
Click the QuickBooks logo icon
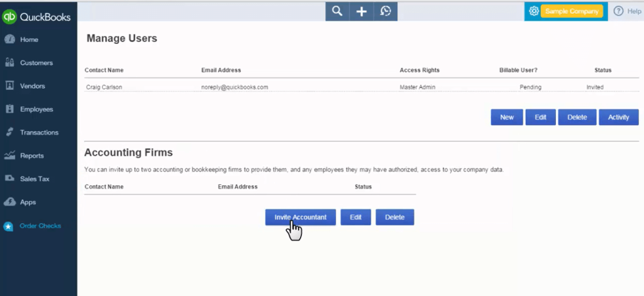tap(9, 17)
